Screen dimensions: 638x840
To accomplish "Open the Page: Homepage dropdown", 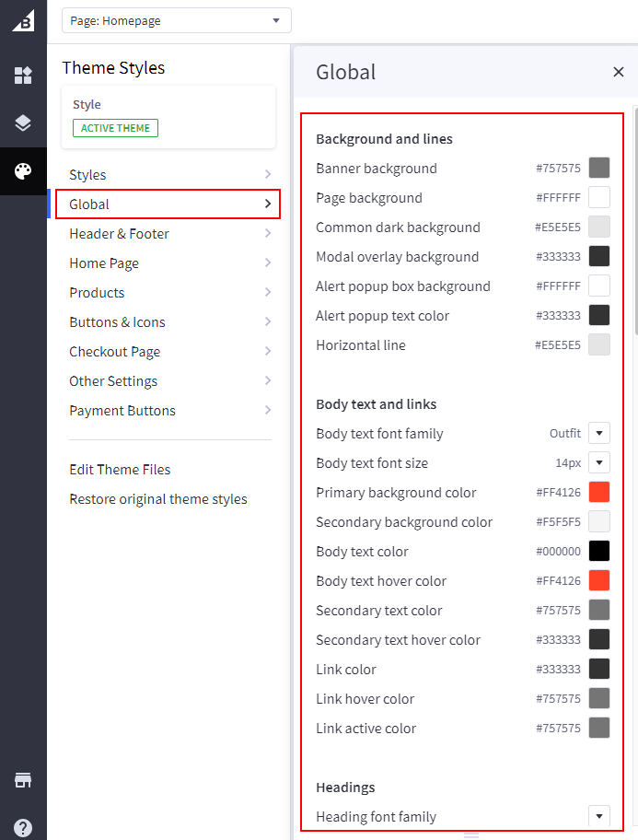I will (x=176, y=20).
